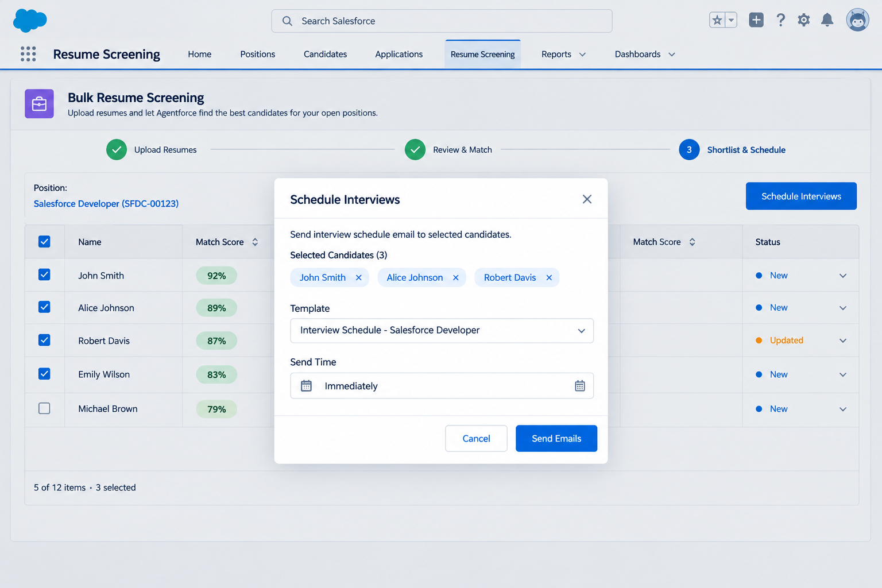Open the setup gear icon
Image resolution: width=882 pixels, height=588 pixels.
click(x=804, y=20)
